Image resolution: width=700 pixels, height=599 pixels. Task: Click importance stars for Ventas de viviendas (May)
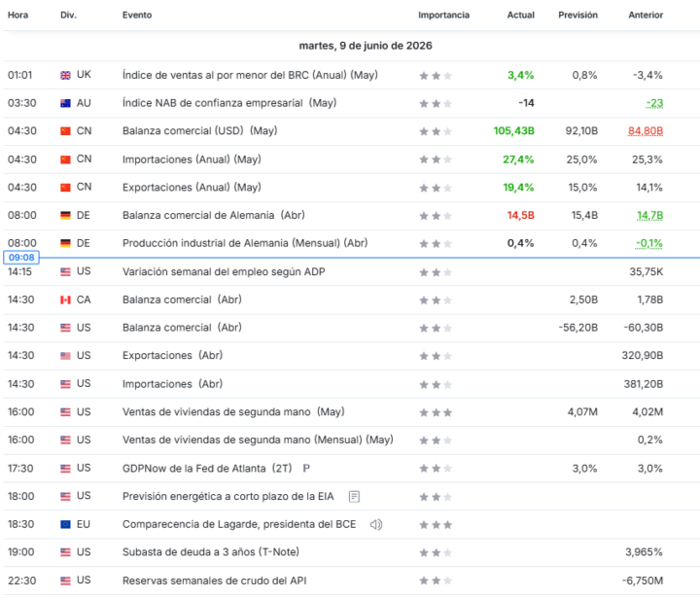point(436,412)
